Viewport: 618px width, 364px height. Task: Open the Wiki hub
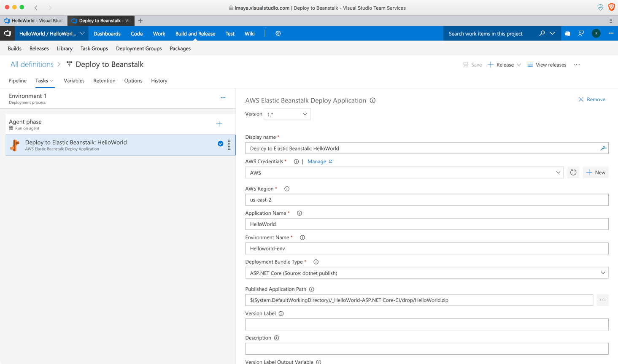click(x=250, y=34)
